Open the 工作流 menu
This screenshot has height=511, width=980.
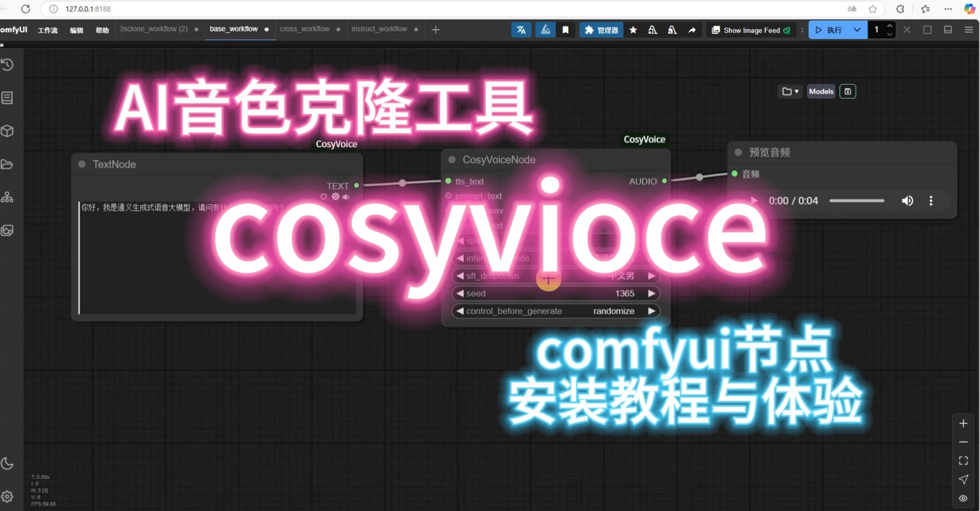[48, 30]
